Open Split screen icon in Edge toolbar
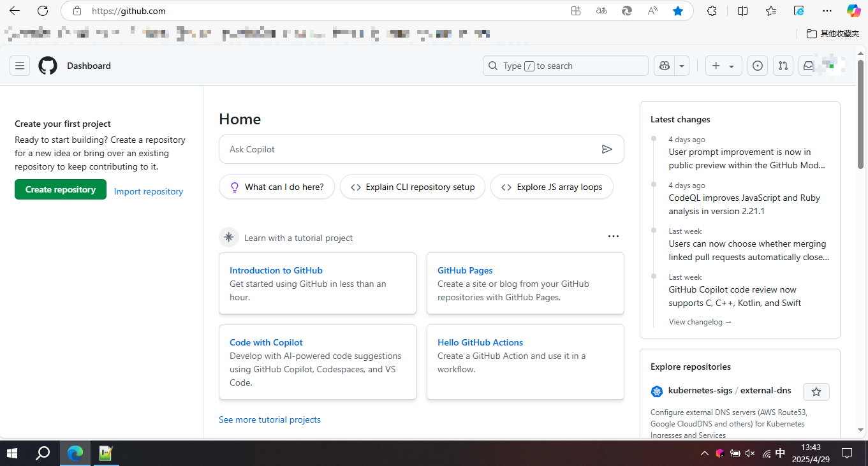 point(743,11)
